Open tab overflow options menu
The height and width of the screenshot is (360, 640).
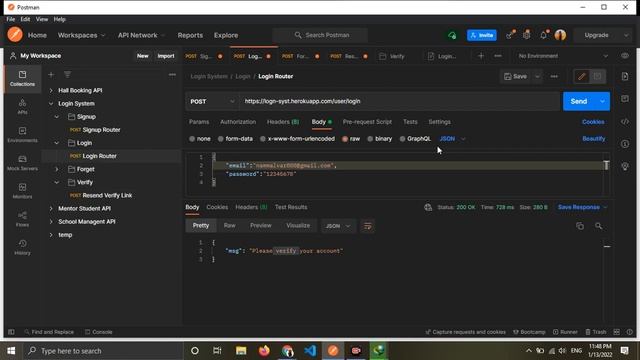click(498, 56)
